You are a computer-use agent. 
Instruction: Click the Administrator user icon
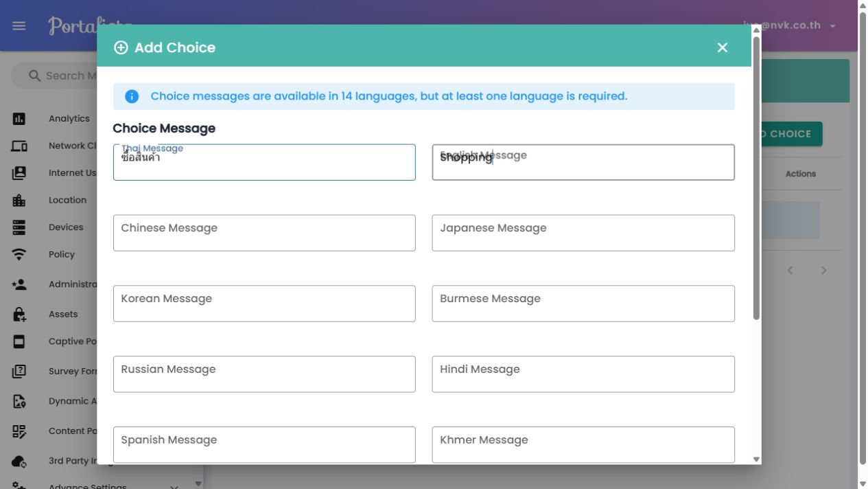19,284
